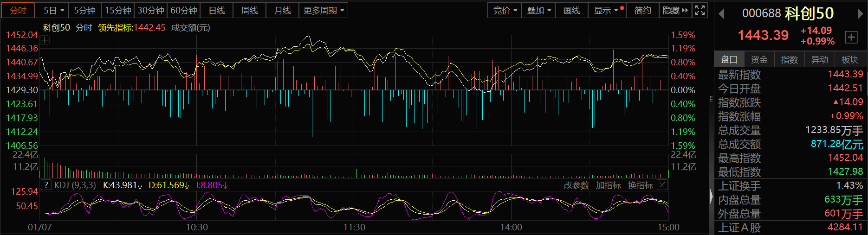Enable the 画线 drawing line tool
Image resolution: width=868 pixels, height=235 pixels.
[x=571, y=10]
